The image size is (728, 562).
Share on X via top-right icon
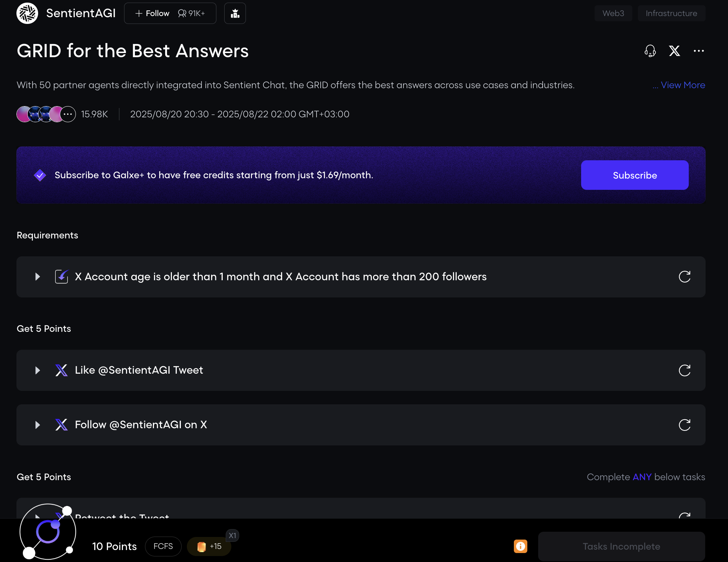tap(674, 51)
